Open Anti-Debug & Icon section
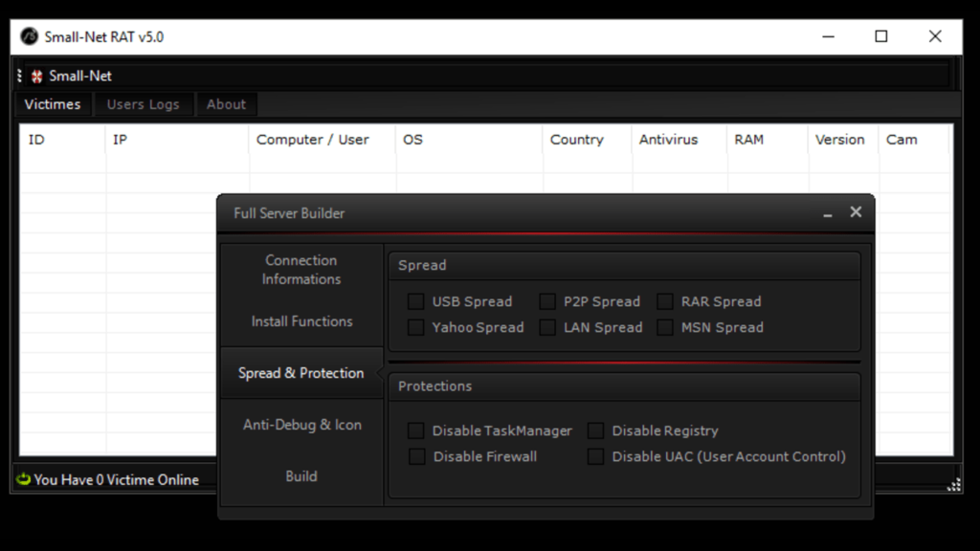This screenshot has width=980, height=551. [301, 425]
